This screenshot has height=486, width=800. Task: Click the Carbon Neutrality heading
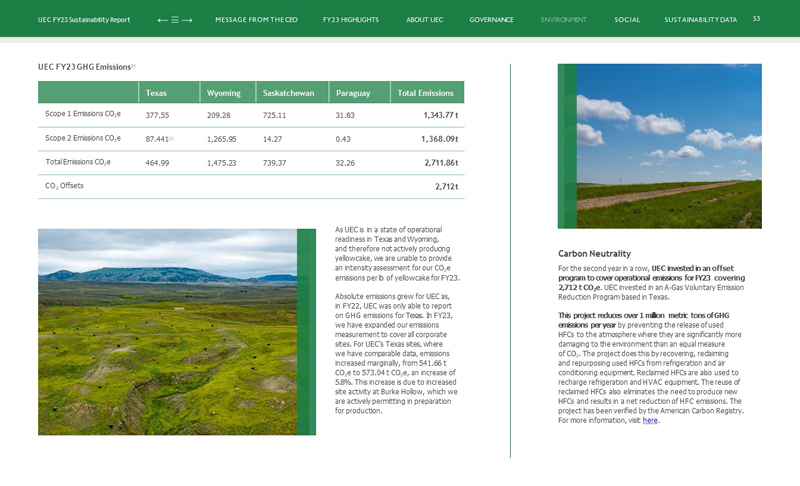pyautogui.click(x=594, y=254)
